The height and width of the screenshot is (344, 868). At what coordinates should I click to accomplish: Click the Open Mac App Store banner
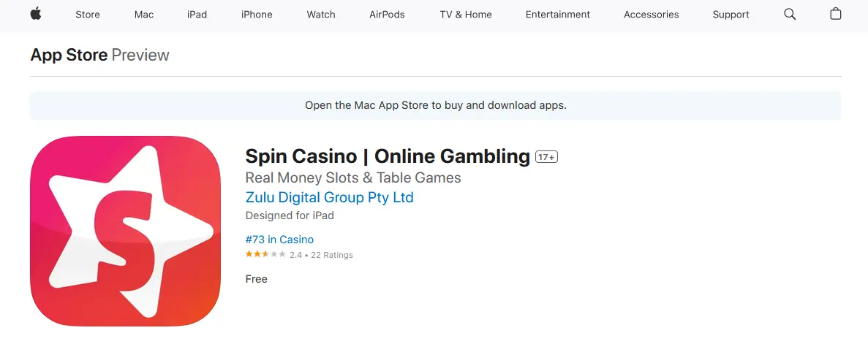[435, 105]
